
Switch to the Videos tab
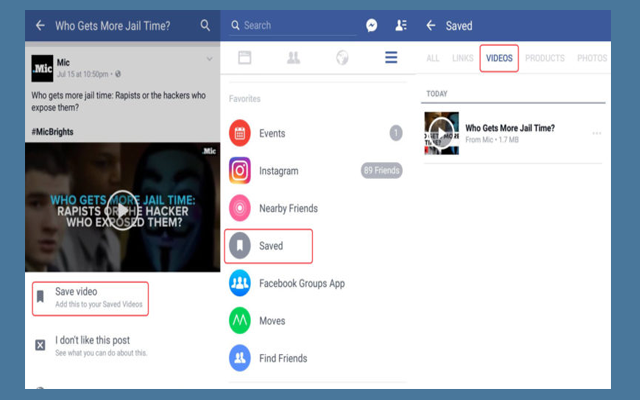click(499, 58)
